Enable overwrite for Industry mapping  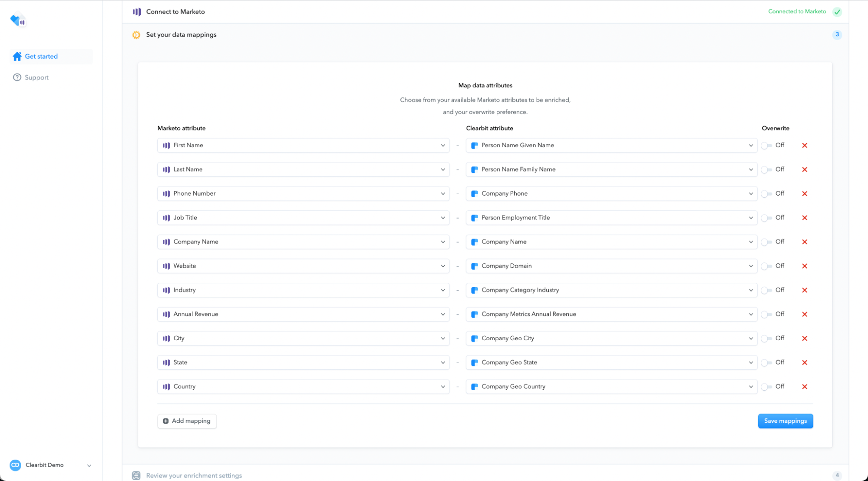click(x=766, y=290)
